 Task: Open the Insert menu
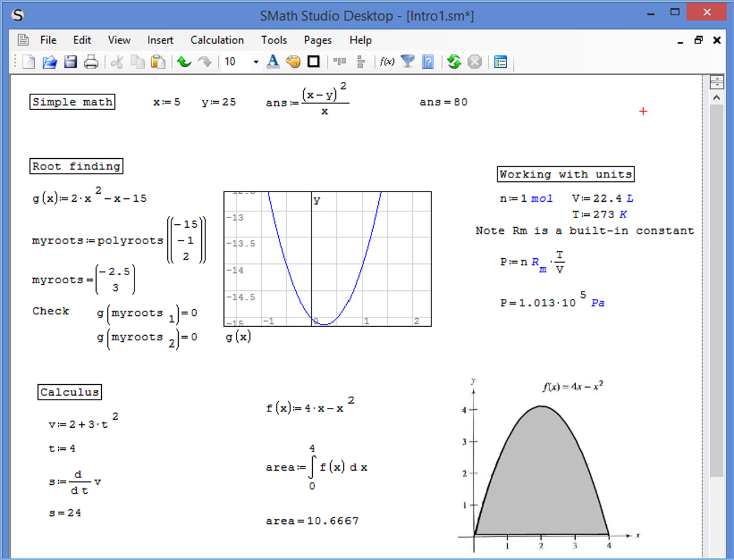160,40
